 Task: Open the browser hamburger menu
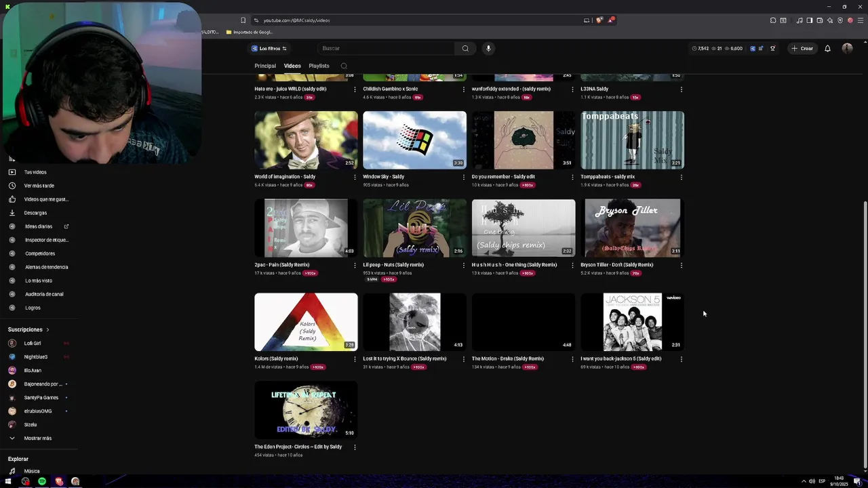click(861, 20)
